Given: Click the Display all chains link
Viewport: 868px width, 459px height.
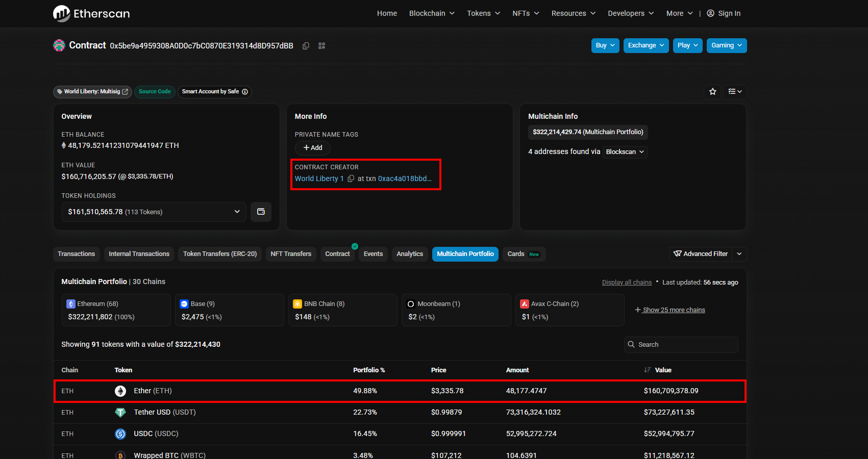Looking at the screenshot, I should coord(627,283).
